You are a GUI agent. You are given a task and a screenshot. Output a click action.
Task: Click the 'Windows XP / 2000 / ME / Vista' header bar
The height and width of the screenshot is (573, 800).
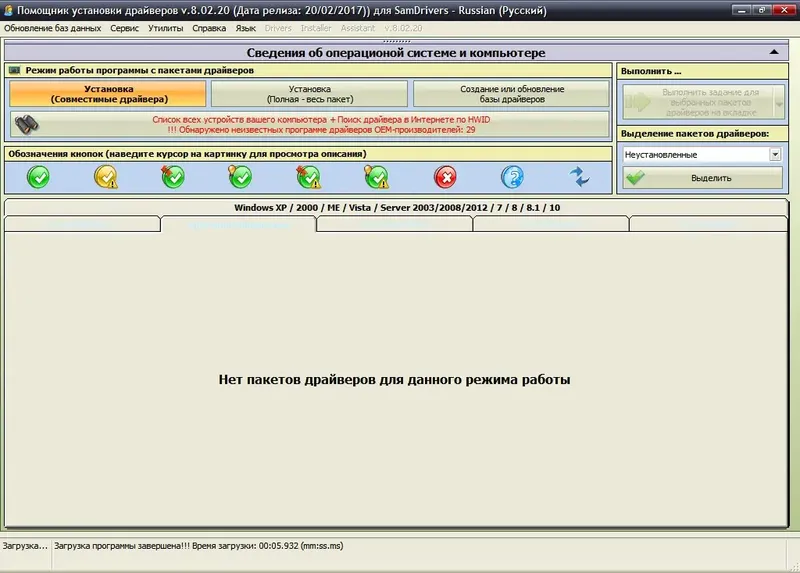click(x=396, y=208)
